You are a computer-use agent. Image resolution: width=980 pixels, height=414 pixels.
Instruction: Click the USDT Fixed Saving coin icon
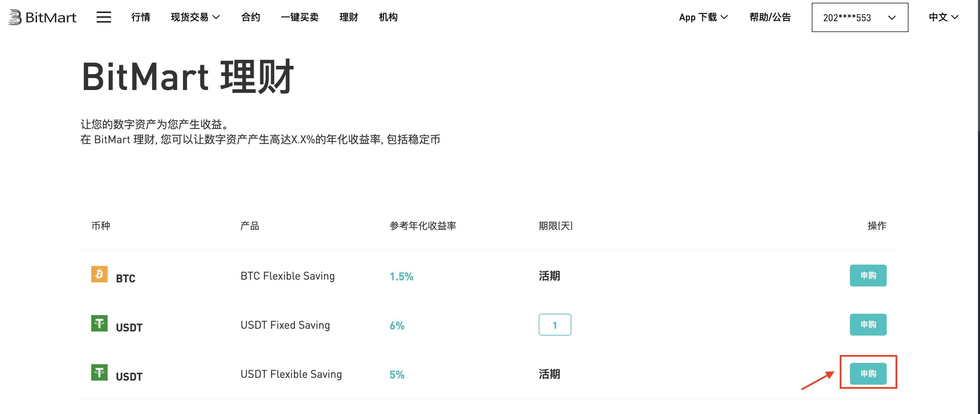[x=99, y=323]
